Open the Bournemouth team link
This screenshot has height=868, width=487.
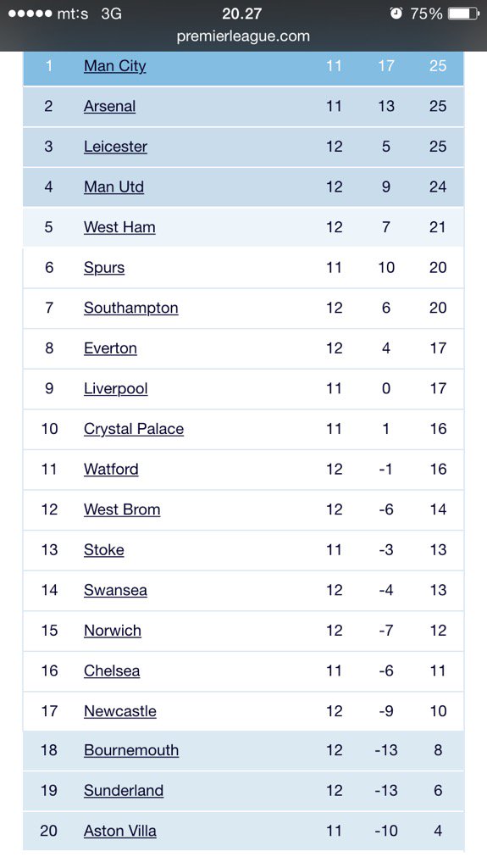click(131, 751)
